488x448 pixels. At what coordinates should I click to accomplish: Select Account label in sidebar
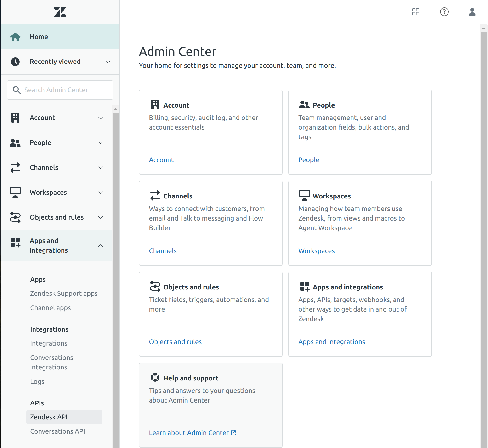coord(42,118)
